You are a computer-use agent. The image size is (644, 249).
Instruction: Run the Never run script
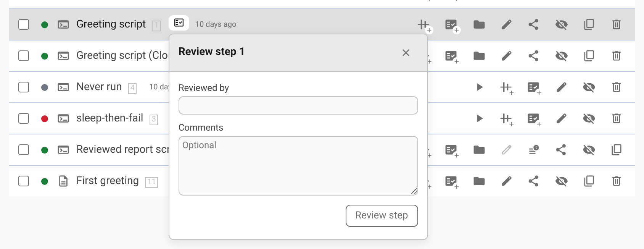point(480,87)
